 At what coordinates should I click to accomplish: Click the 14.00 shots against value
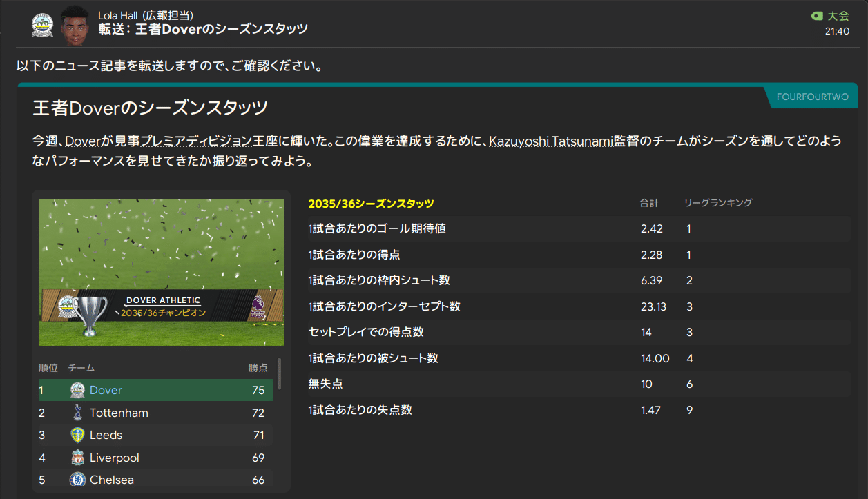pos(655,358)
